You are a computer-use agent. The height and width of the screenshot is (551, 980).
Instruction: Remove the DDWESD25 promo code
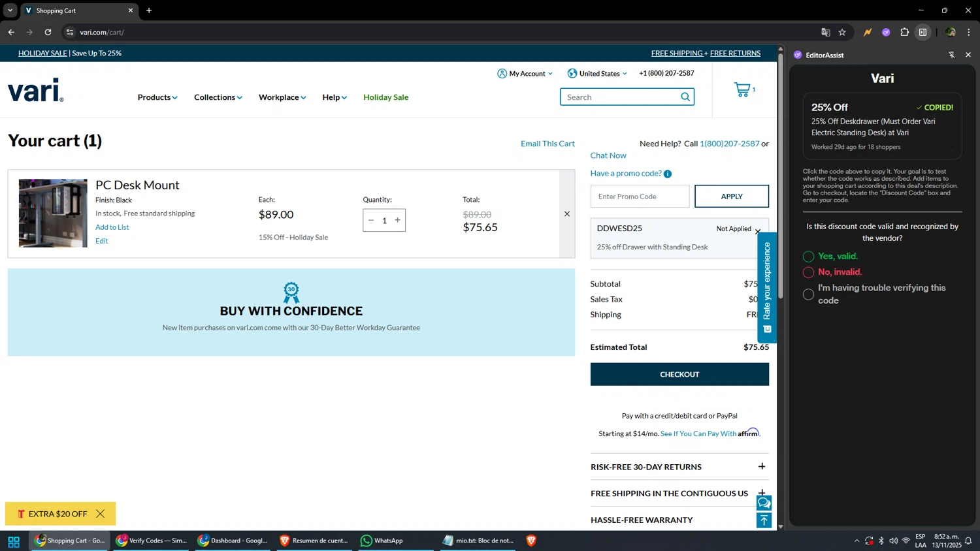(x=758, y=232)
